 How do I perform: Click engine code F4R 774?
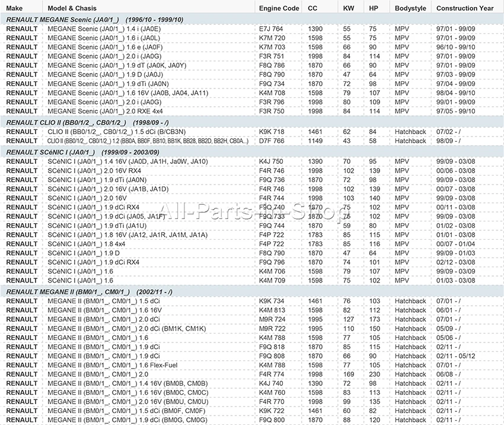(272, 375)
